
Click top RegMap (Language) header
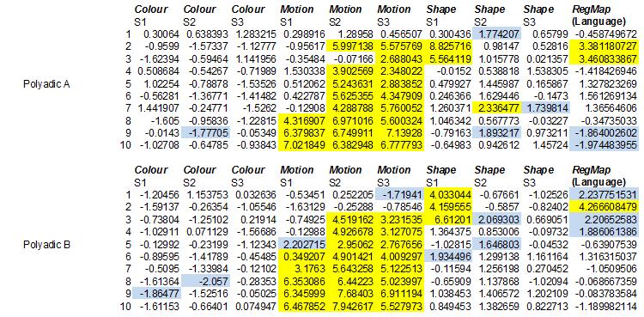click(598, 15)
